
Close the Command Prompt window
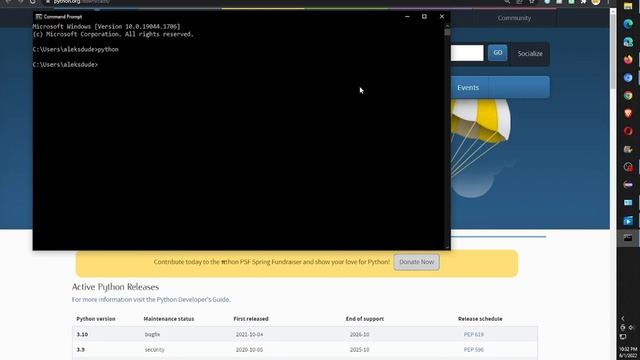click(x=442, y=17)
